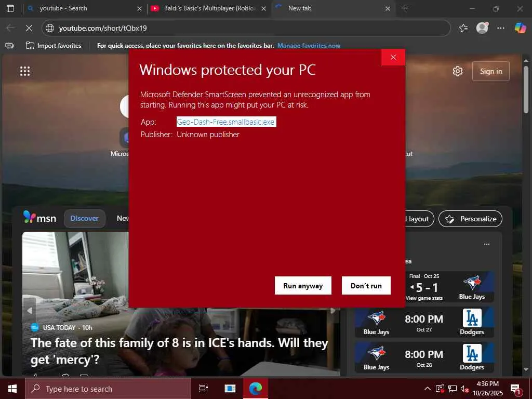Click the favorites bar icon at far left
Screen dimensions: 532x399
[x=9, y=46]
